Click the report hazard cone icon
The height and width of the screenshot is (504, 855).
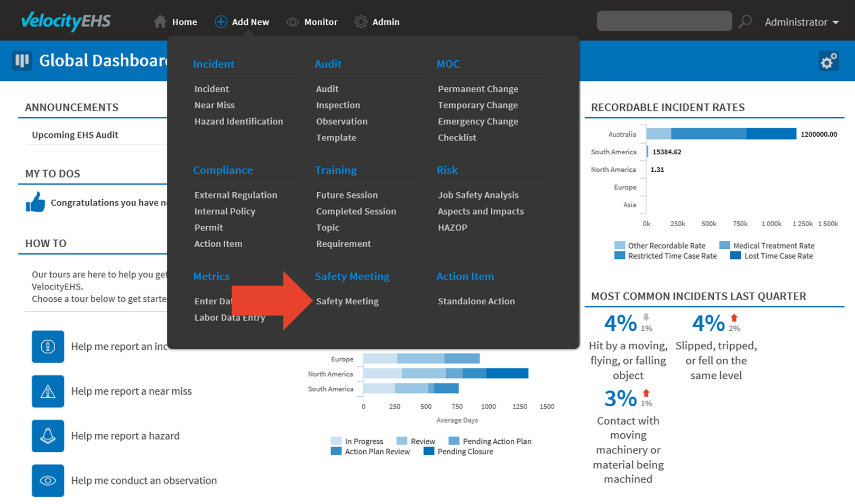pos(48,436)
